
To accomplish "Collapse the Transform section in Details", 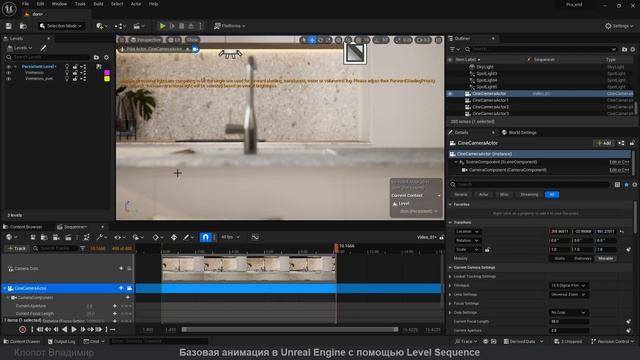I will 451,222.
